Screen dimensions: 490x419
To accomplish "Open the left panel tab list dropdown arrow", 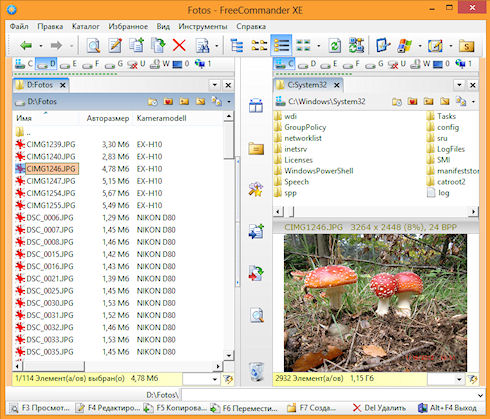I will (215, 85).
